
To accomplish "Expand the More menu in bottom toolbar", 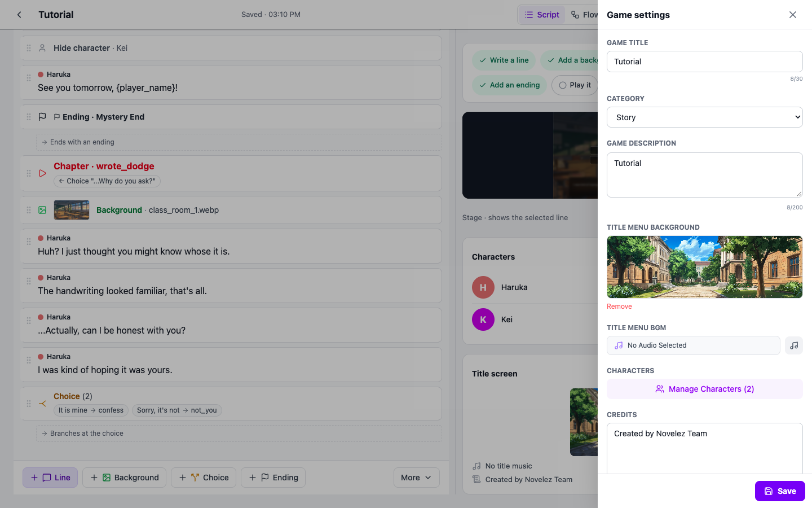I will [416, 478].
